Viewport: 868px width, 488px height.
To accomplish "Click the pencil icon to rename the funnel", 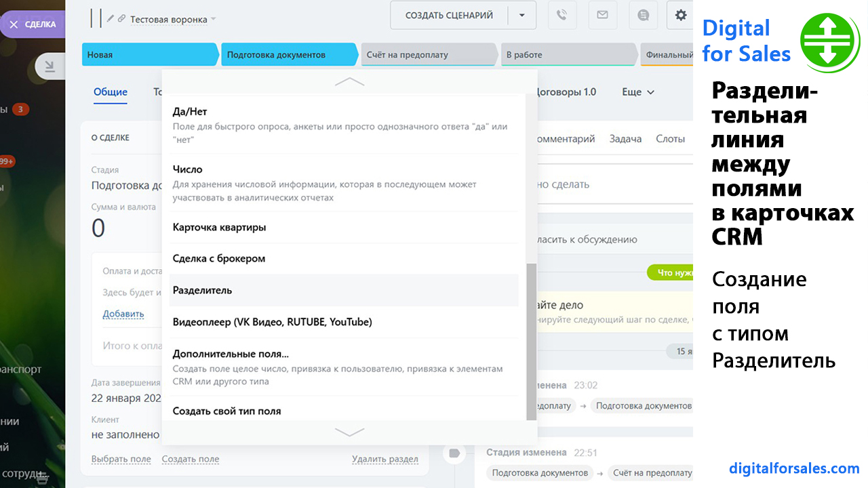I will [x=111, y=19].
